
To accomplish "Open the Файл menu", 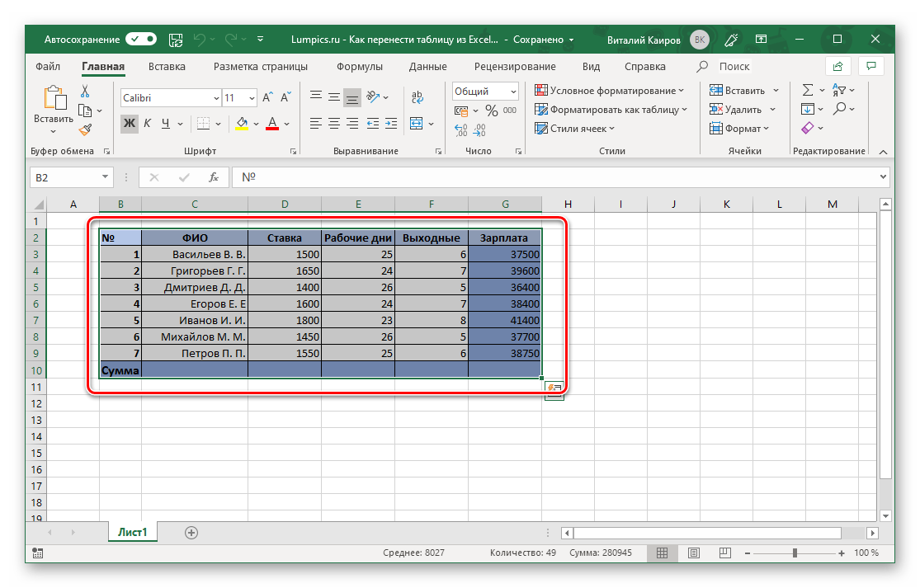I will point(48,66).
